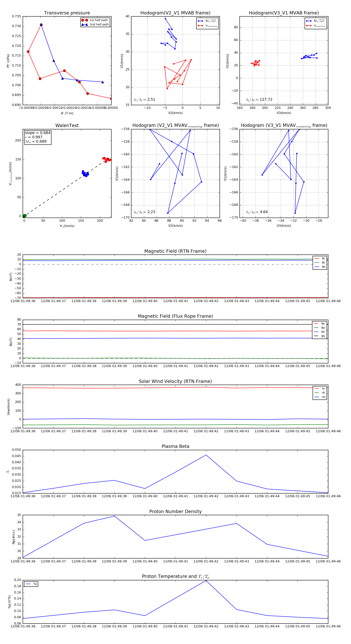Screen dimensions: 351x644
Task: Select the '1st half path' legend entry
Action: pyautogui.click(x=95, y=20)
